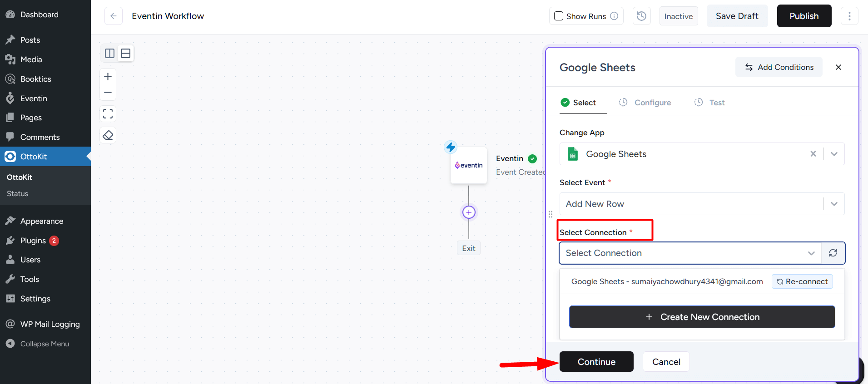868x384 pixels.
Task: Close the Google Sheets panel
Action: (838, 67)
